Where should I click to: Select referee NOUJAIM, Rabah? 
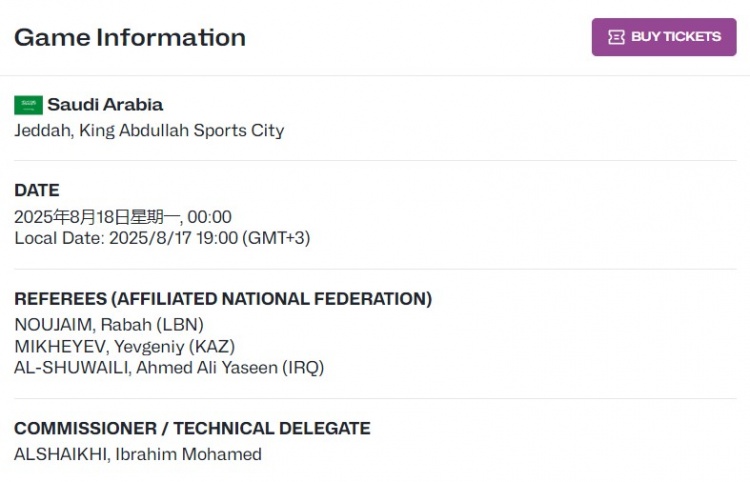(x=83, y=325)
